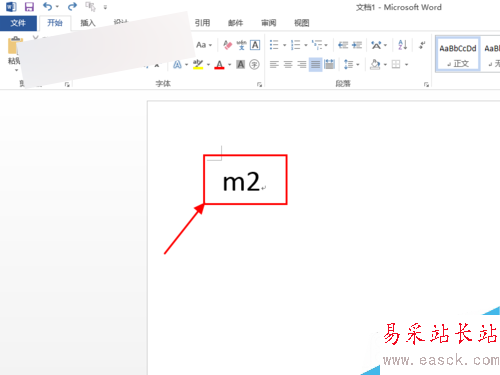This screenshot has height=375, width=500.
Task: Toggle the bullet list button
Action: coord(274,45)
